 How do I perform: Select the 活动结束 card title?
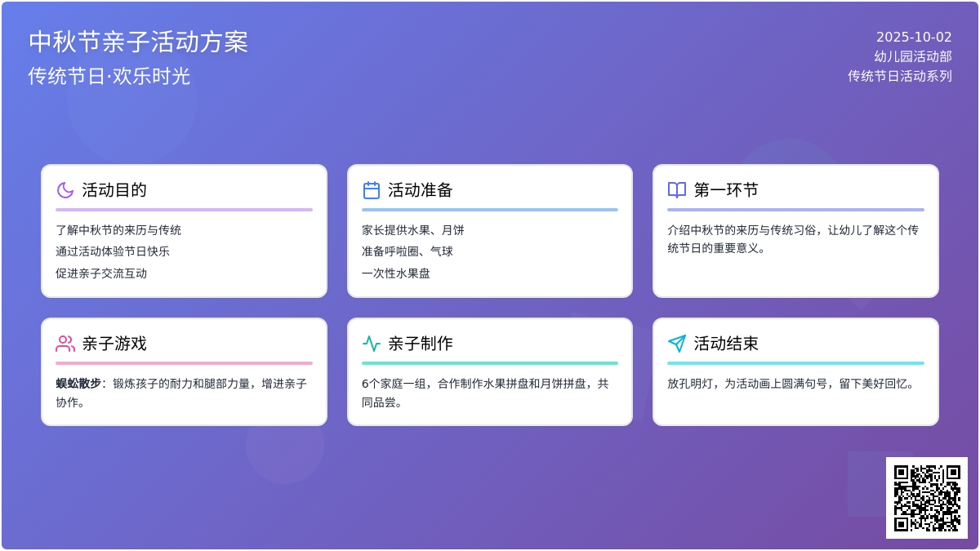tap(726, 344)
